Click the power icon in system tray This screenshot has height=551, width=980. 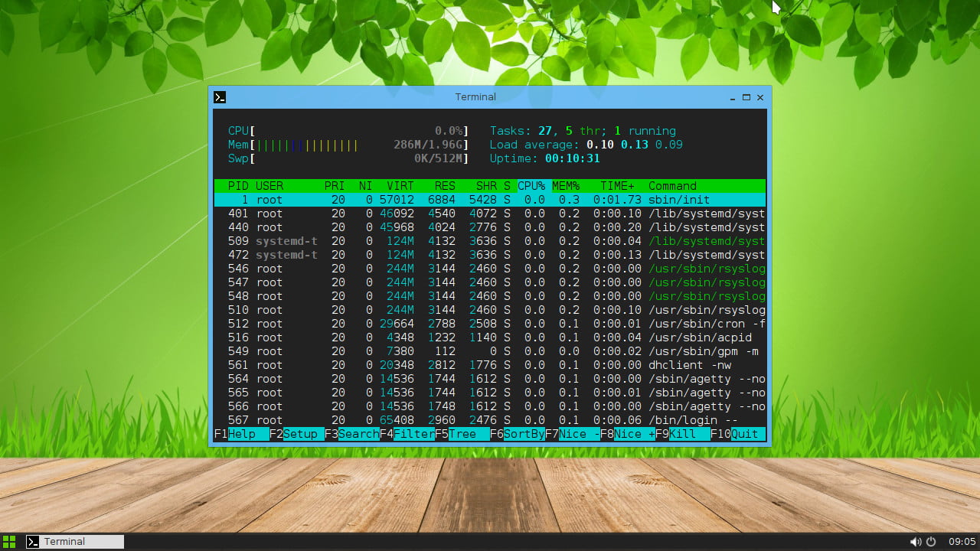tap(931, 542)
